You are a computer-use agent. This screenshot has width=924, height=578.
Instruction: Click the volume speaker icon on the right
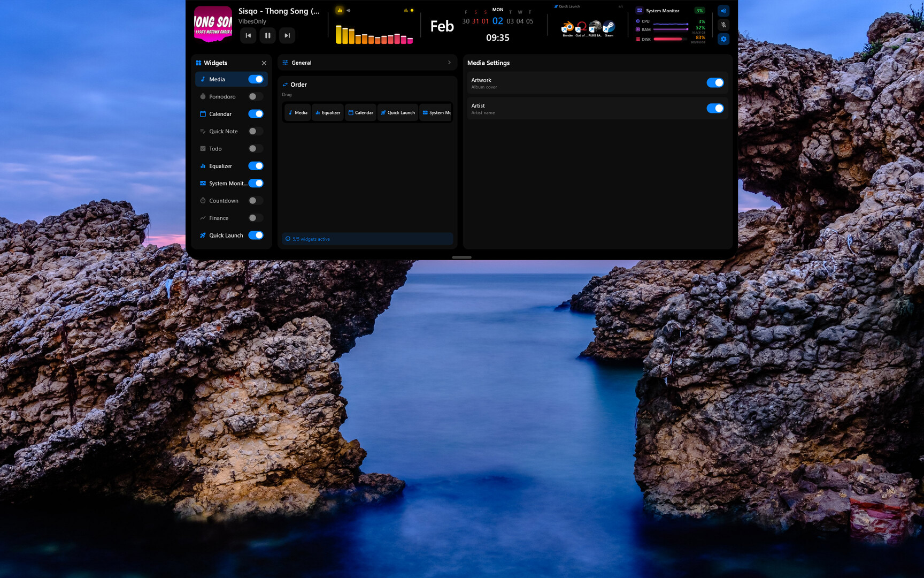pos(723,11)
